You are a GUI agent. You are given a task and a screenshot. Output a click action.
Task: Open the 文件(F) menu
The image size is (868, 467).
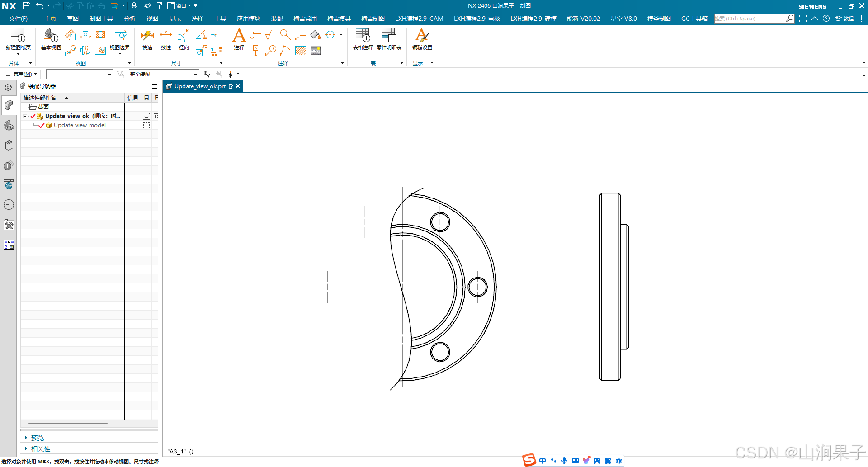point(18,19)
